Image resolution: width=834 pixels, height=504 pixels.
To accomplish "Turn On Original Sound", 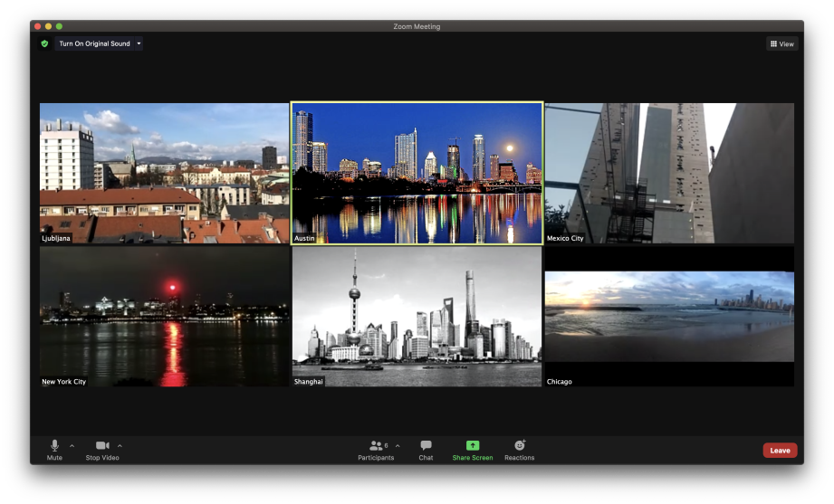I will pos(94,43).
